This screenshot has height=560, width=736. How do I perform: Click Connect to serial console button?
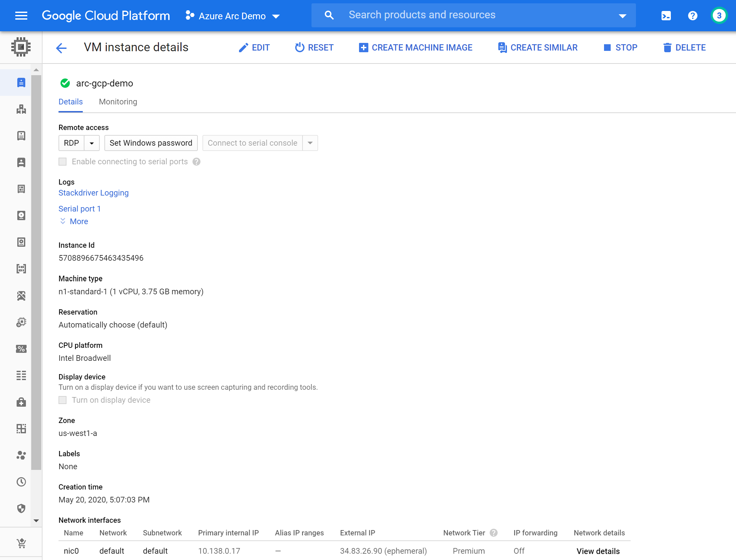pos(253,143)
